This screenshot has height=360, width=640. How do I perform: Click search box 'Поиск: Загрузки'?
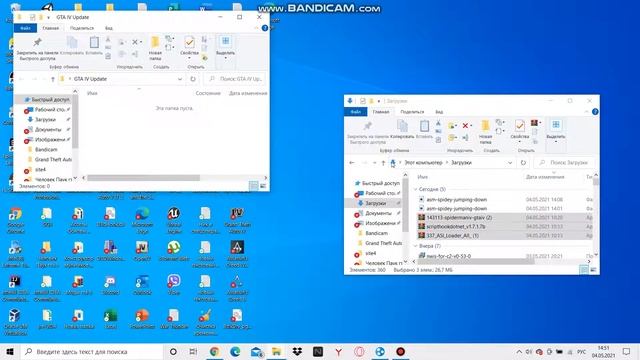click(x=564, y=162)
